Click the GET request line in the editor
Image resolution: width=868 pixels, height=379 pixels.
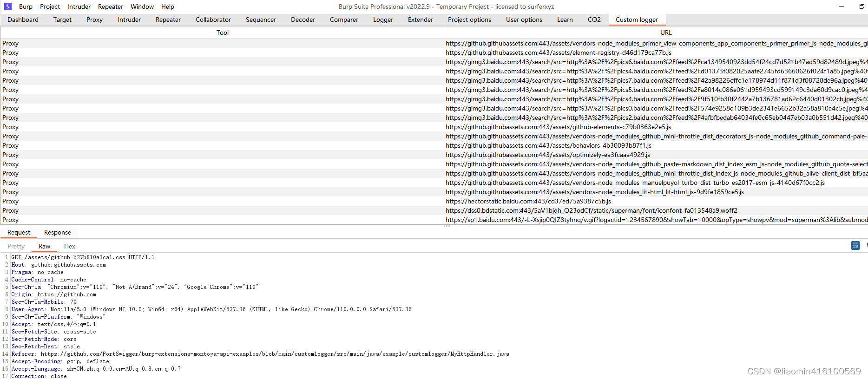point(83,257)
